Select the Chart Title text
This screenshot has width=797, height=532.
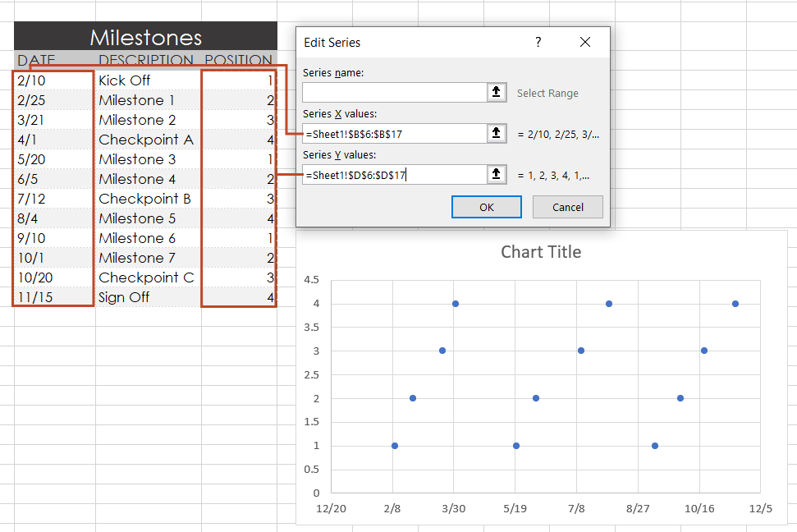pyautogui.click(x=541, y=252)
